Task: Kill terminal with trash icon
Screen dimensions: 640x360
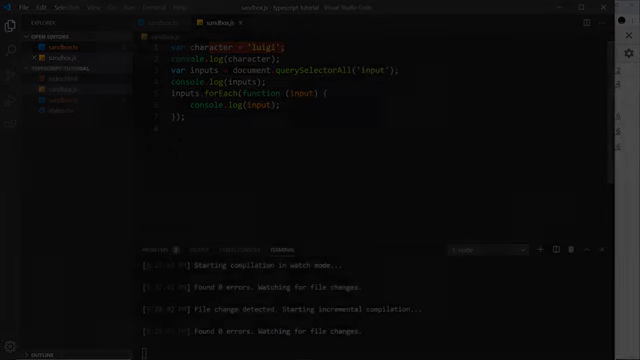Action: (x=571, y=249)
